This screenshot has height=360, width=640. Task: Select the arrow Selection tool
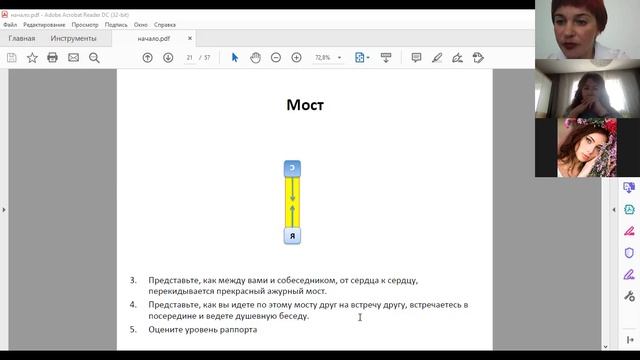235,58
